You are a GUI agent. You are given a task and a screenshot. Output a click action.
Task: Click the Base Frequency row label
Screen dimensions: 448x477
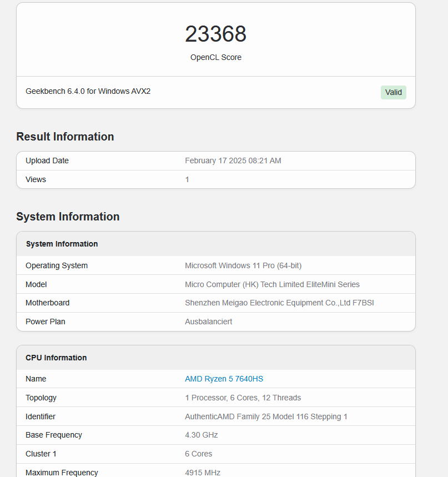[54, 435]
